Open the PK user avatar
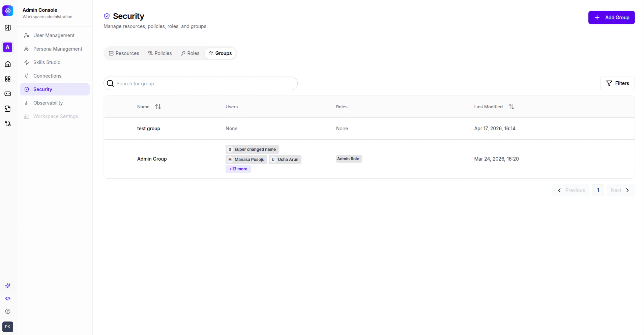This screenshot has height=335, width=644. tap(8, 327)
